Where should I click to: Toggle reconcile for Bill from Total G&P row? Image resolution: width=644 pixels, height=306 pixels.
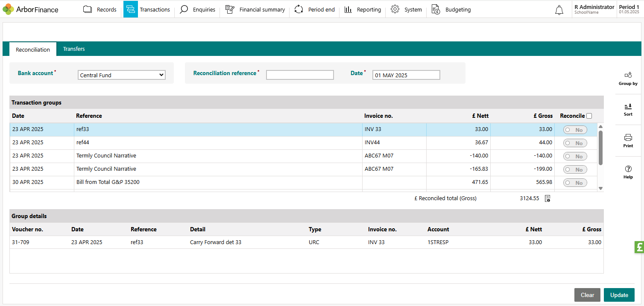[x=575, y=183]
